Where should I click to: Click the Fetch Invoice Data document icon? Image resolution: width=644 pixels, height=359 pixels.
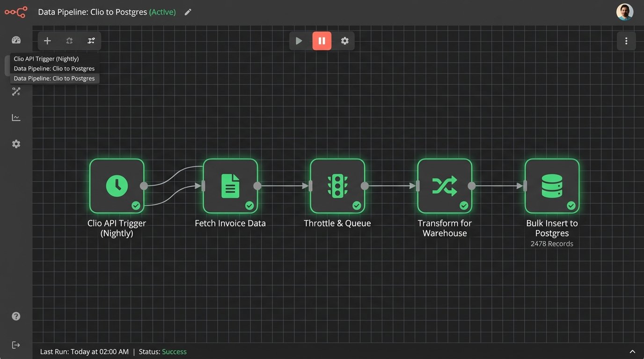pos(230,185)
